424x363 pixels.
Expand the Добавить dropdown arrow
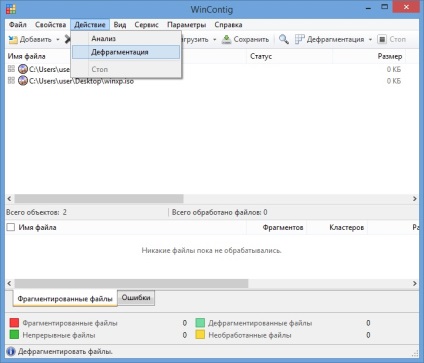pyautogui.click(x=58, y=39)
